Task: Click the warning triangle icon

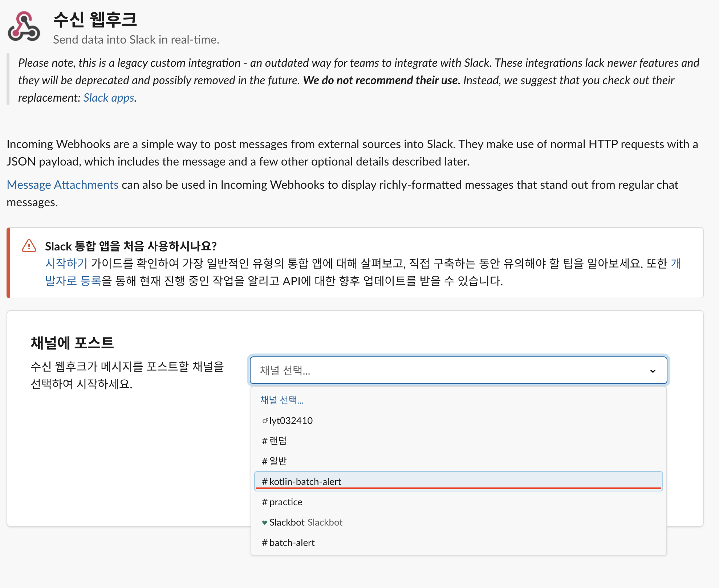Action: [x=29, y=246]
